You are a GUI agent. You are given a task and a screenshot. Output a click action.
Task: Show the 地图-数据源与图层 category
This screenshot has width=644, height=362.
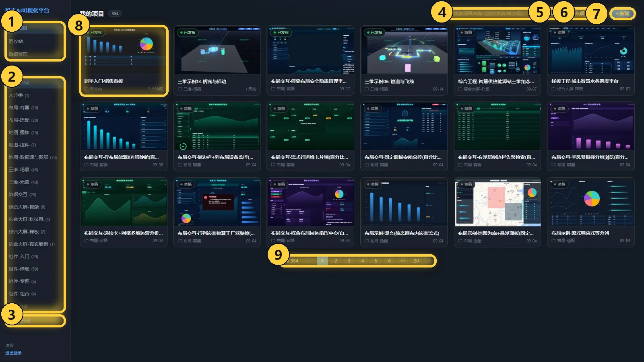(35, 157)
